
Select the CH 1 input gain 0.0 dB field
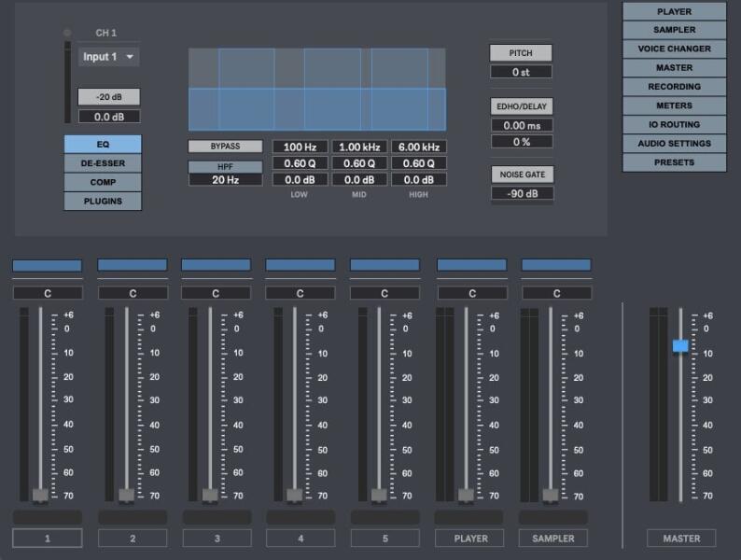click(109, 117)
